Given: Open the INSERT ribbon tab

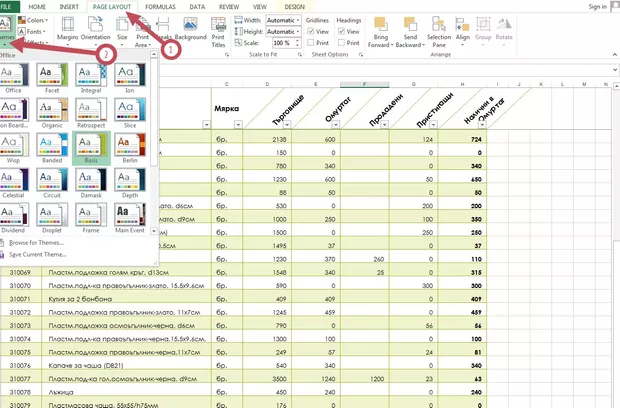Looking at the screenshot, I should click(71, 6).
